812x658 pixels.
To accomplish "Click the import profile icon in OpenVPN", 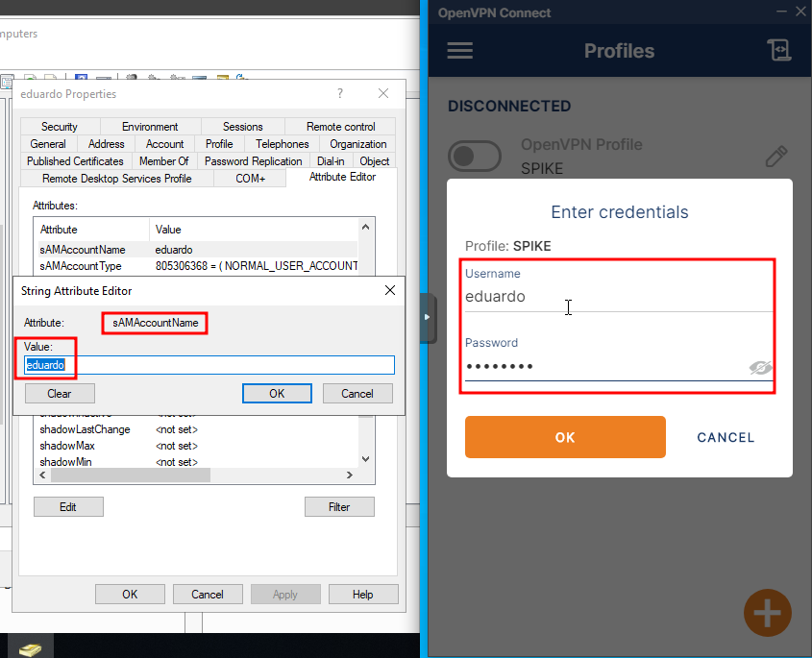I will click(x=779, y=50).
